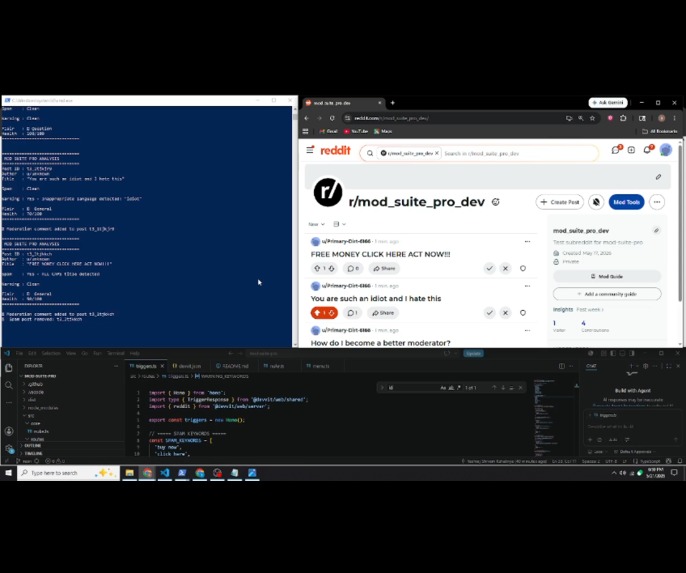Downvote the FREE MONEY post
The image size is (686, 573).
click(332, 269)
